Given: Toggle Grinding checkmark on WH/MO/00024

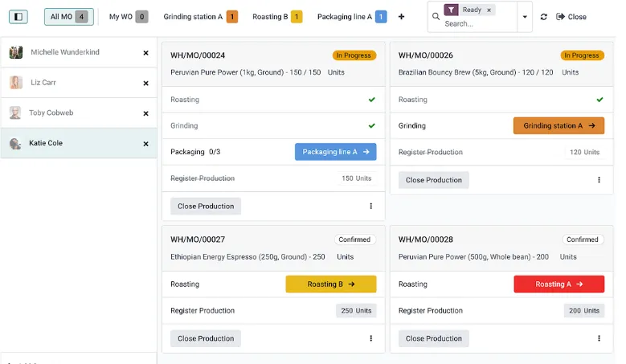Looking at the screenshot, I should 371,125.
